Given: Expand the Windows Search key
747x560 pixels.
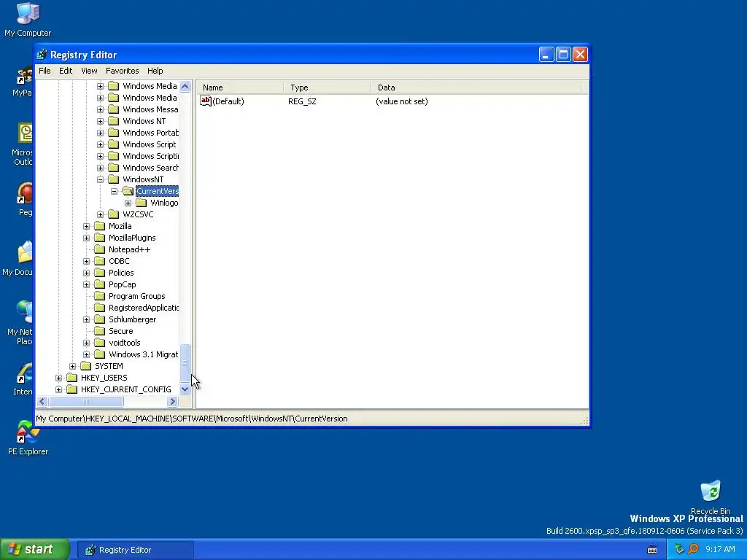Looking at the screenshot, I should [x=100, y=168].
